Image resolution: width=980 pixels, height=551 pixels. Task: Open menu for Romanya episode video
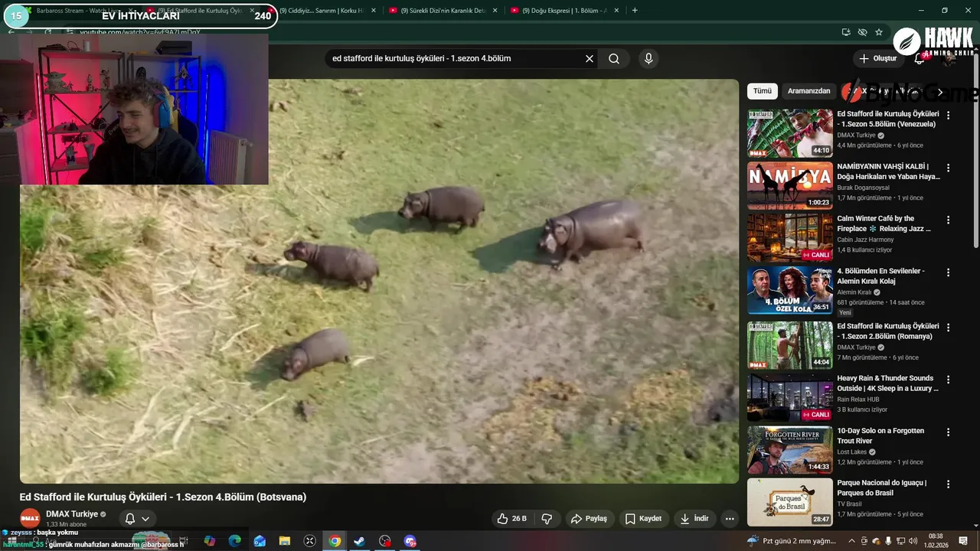point(948,328)
